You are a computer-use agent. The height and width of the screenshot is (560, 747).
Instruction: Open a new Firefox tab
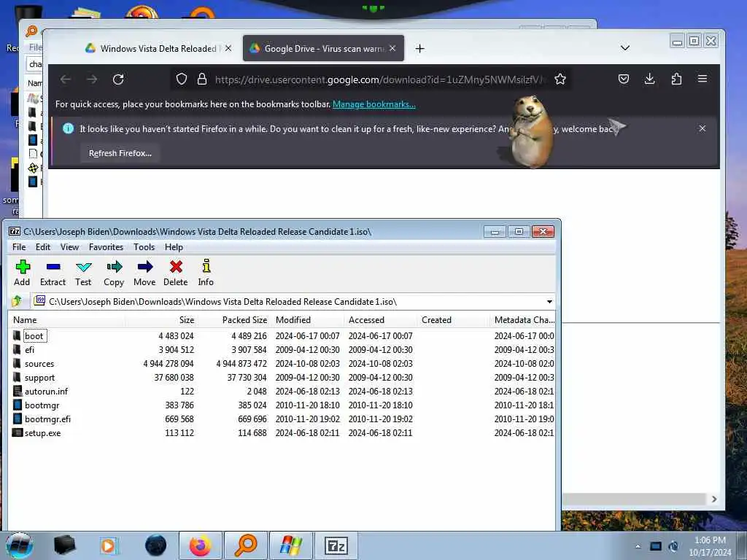click(419, 49)
